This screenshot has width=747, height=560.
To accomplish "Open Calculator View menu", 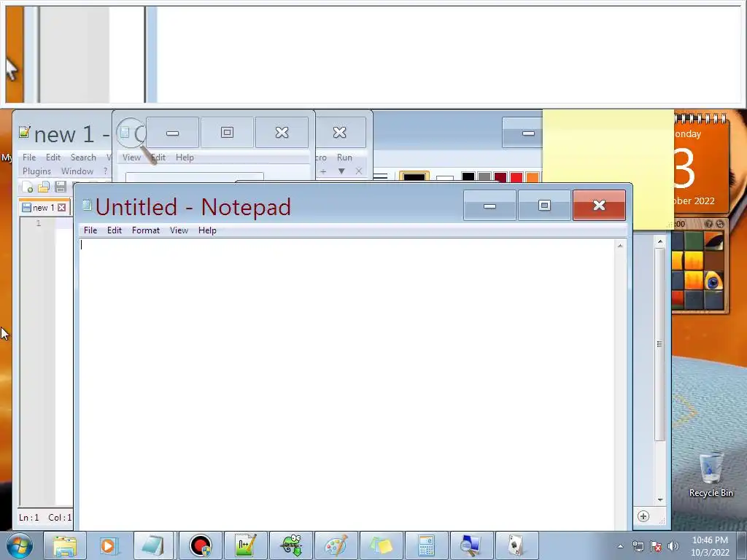I will pyautogui.click(x=131, y=157).
